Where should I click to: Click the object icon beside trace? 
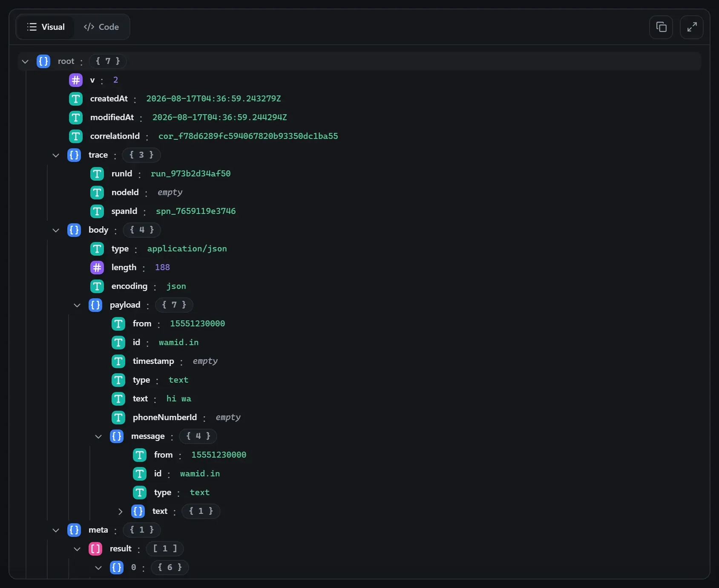coord(74,155)
